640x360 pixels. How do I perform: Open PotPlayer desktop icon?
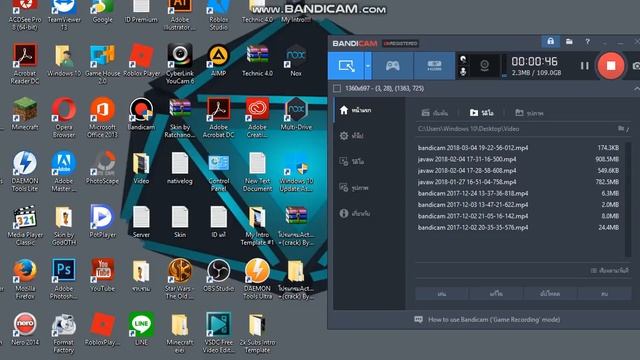(102, 222)
